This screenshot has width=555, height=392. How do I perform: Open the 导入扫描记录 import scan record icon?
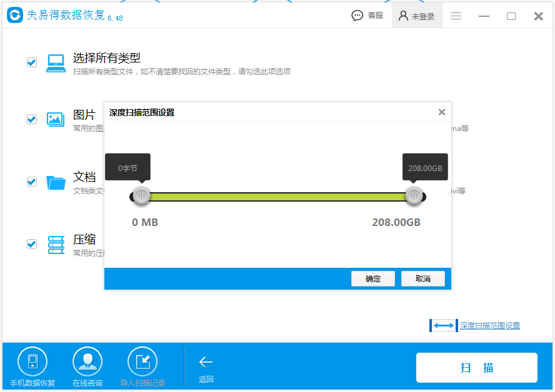[x=142, y=361]
